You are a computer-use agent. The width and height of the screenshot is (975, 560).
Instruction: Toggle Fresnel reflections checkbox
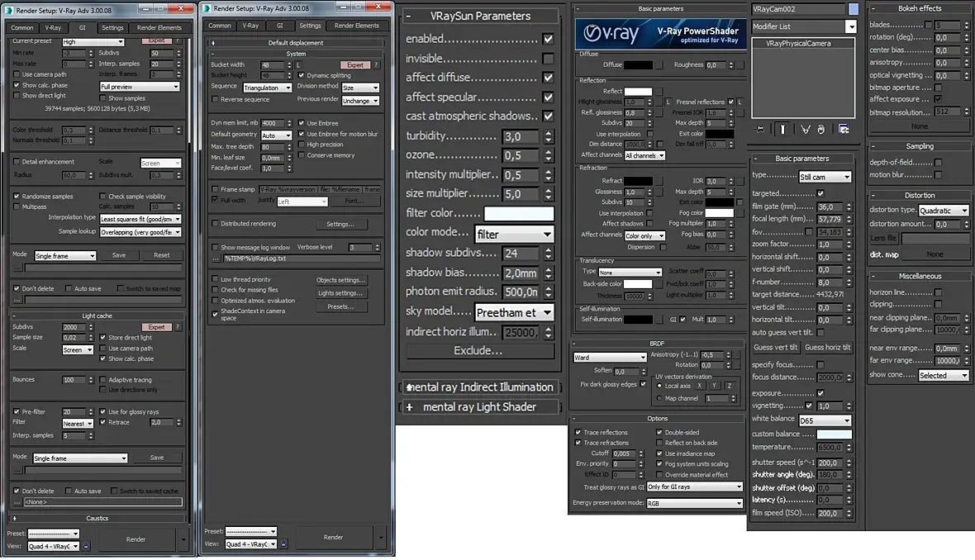(x=731, y=102)
